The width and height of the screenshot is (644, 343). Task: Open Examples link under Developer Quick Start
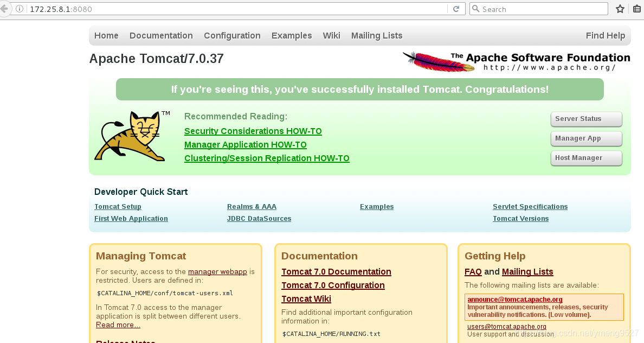pyautogui.click(x=377, y=207)
